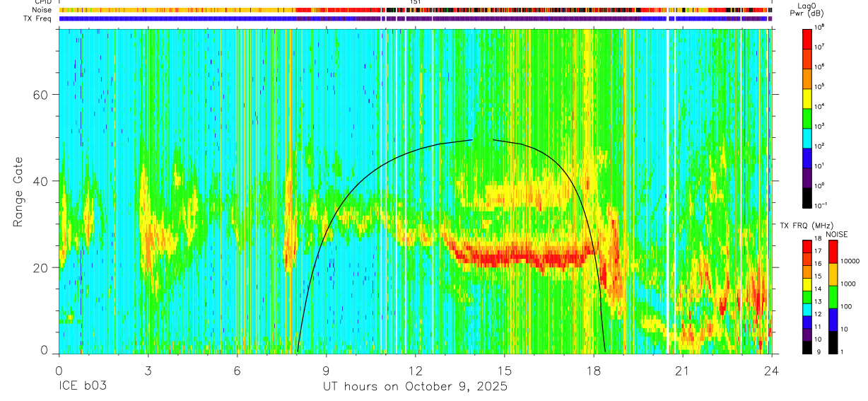Screen dimensions: 868x401
Task: Click the red top segment of NOISE colorbar
Action: coord(833,252)
